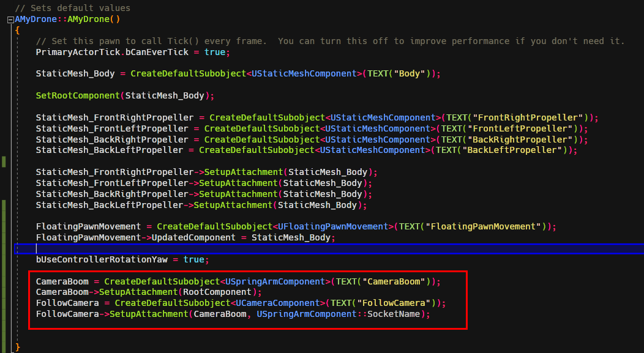Click the '// Sets default values' comment

coord(72,8)
